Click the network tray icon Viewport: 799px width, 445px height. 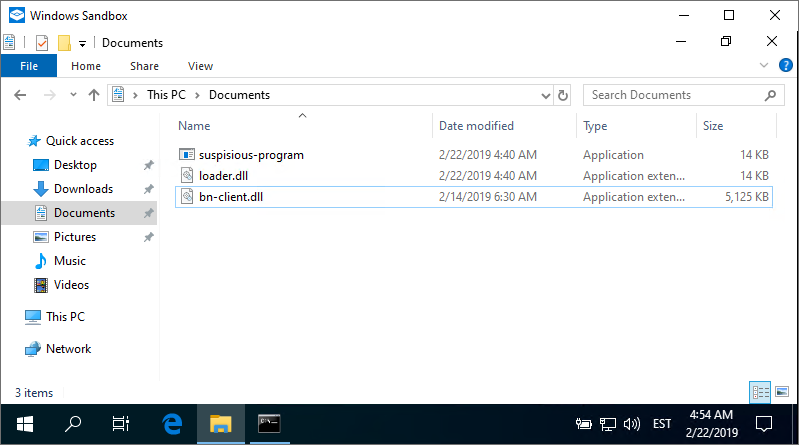pos(607,424)
